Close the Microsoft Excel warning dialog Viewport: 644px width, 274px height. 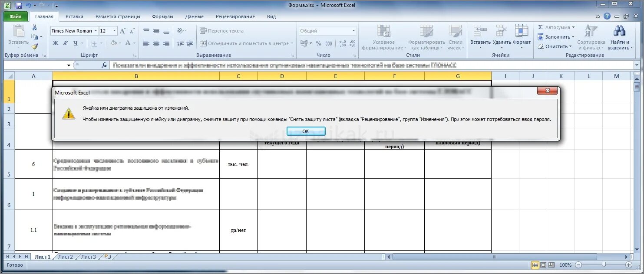tap(547, 91)
